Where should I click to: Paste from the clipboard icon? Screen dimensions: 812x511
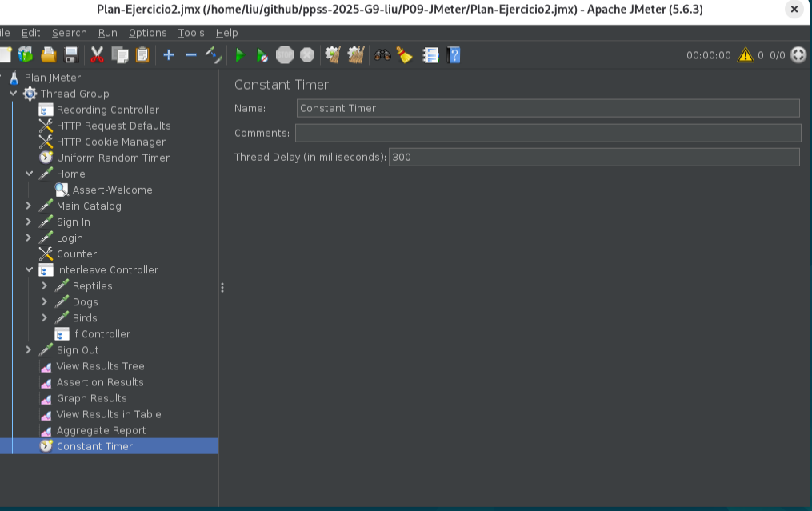(142, 55)
